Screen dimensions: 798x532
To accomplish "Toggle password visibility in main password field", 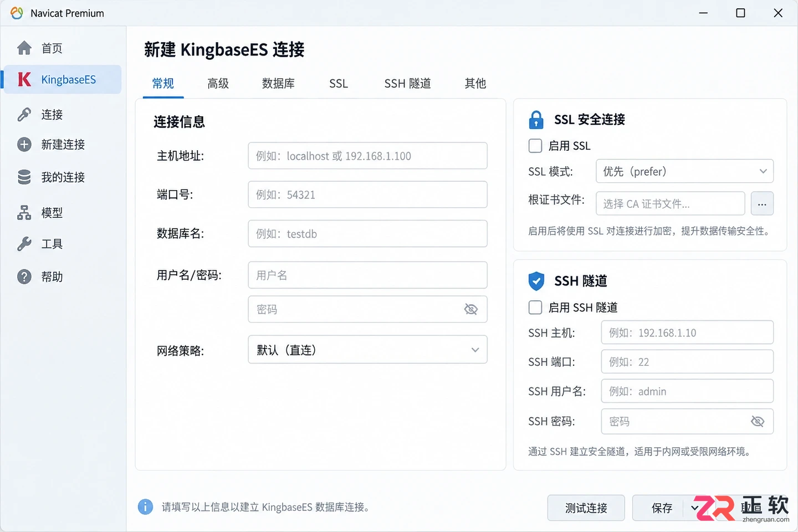I will pyautogui.click(x=471, y=309).
